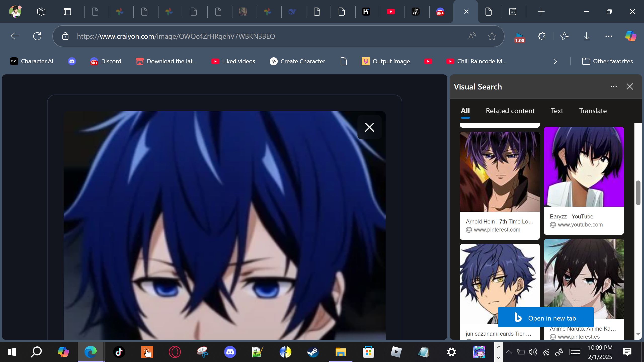Open the Earyzz - YouTube result thumbnail
644x362 pixels.
pos(584,166)
